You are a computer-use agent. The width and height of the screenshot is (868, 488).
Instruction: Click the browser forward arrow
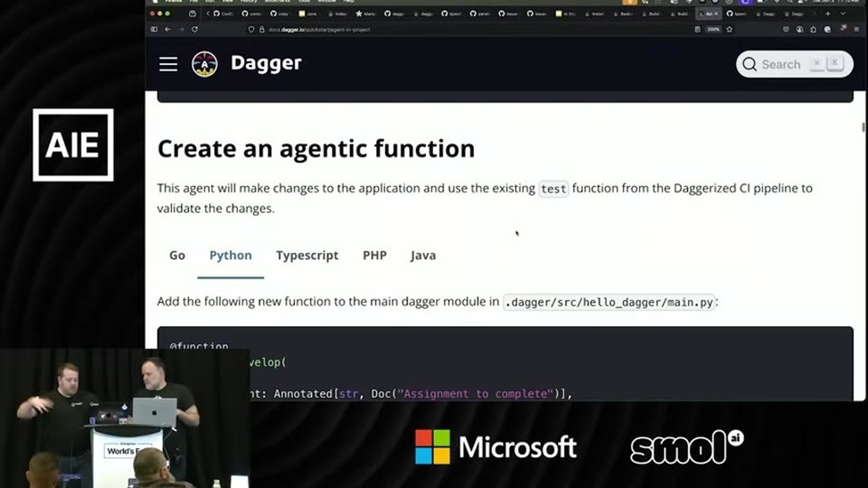click(181, 29)
